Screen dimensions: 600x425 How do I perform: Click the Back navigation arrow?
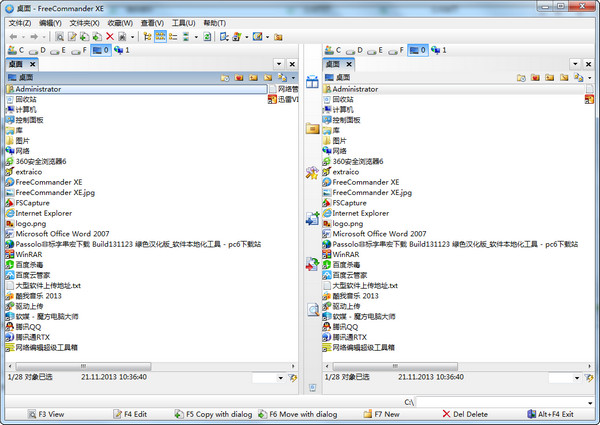13,37
